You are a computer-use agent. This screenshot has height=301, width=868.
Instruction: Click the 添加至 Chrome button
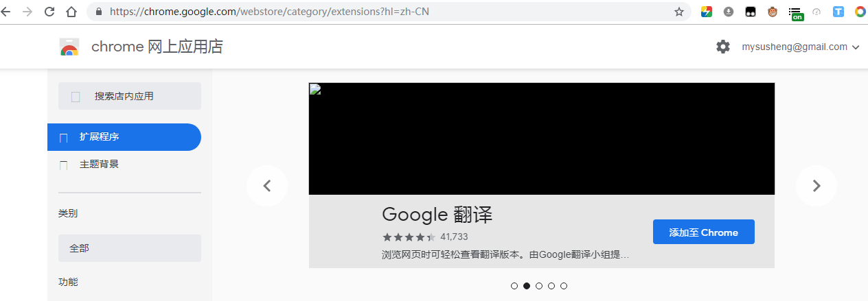click(704, 232)
